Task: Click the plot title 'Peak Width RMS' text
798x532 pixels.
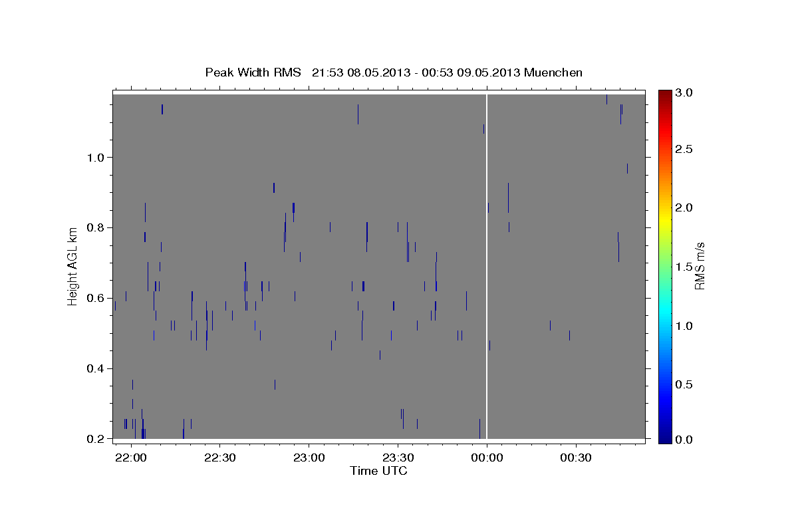Action: 253,72
